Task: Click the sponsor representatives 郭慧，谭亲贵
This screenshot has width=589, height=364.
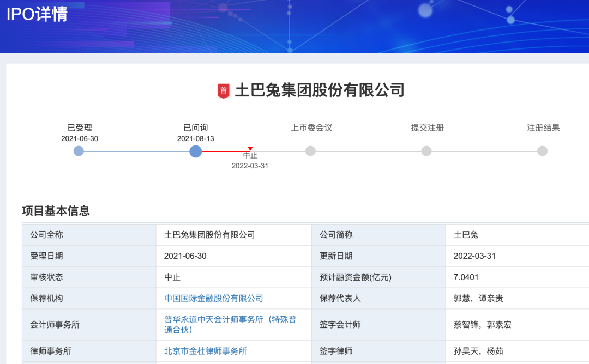Action: tap(478, 298)
